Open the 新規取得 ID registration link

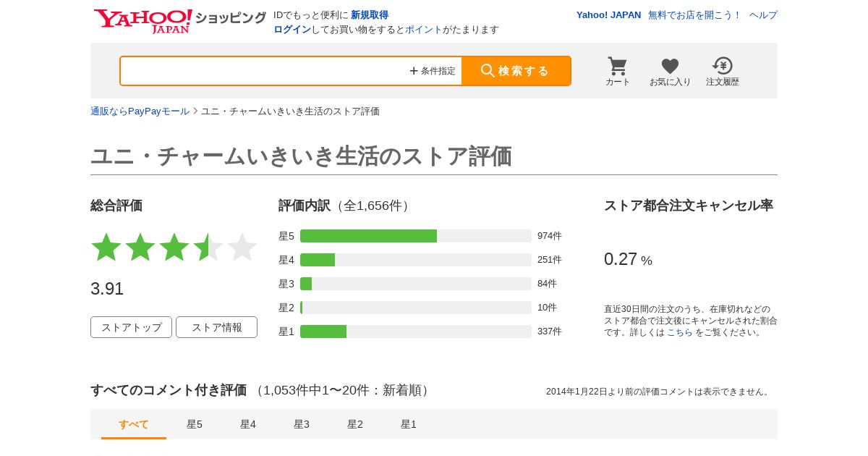point(370,15)
